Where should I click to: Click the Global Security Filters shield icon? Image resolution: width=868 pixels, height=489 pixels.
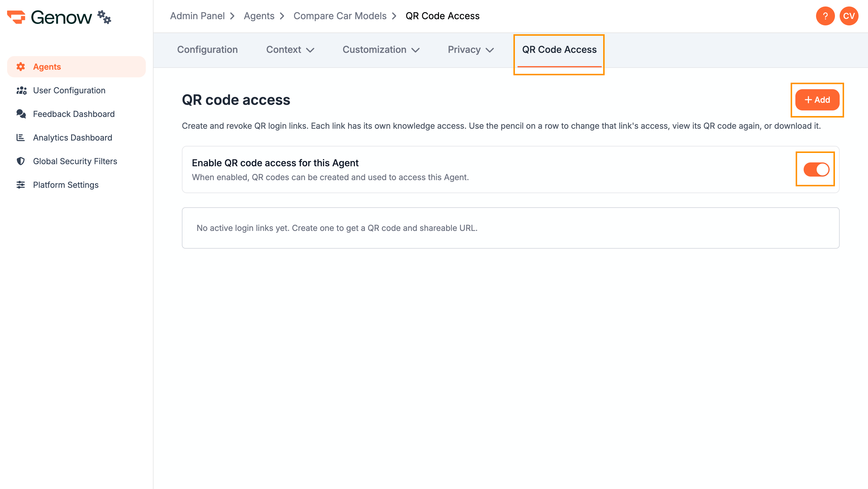pyautogui.click(x=21, y=161)
